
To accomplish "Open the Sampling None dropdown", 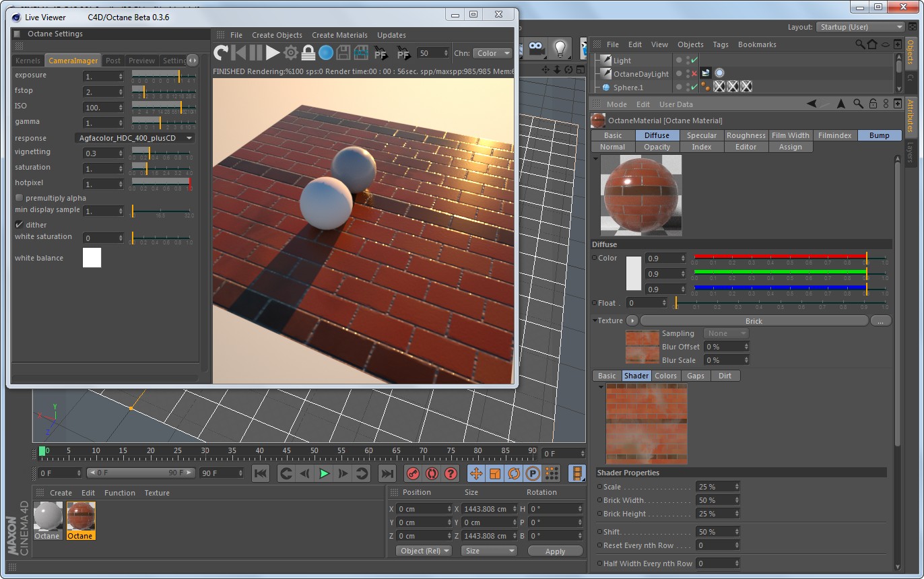I will coord(726,333).
